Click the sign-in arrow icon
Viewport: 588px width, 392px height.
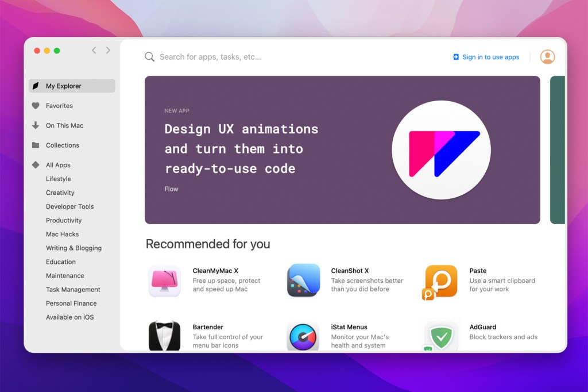456,57
